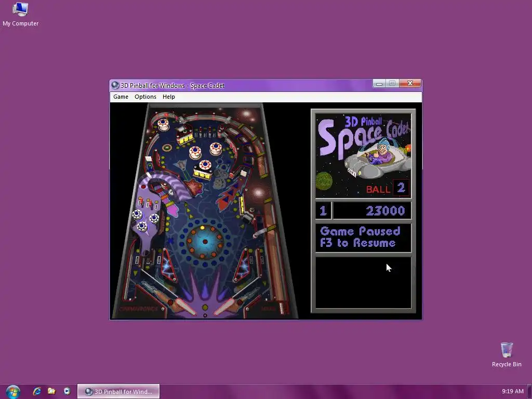Click the pinball icon in title bar

(115, 85)
